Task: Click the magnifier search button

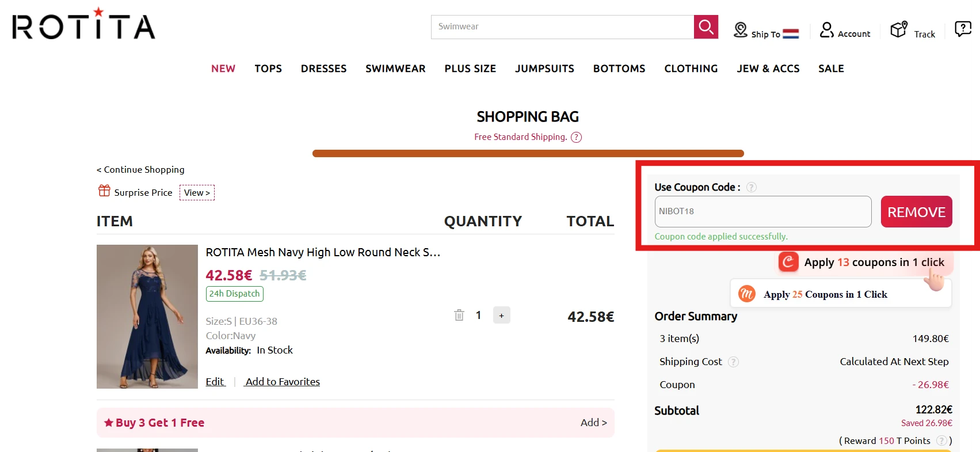Action: pos(706,27)
